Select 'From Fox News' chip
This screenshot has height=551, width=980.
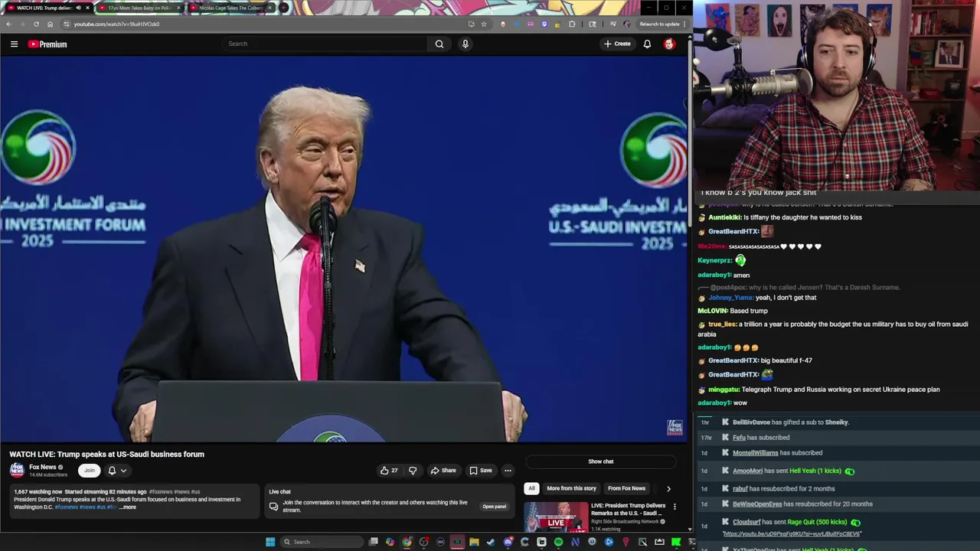tap(626, 488)
